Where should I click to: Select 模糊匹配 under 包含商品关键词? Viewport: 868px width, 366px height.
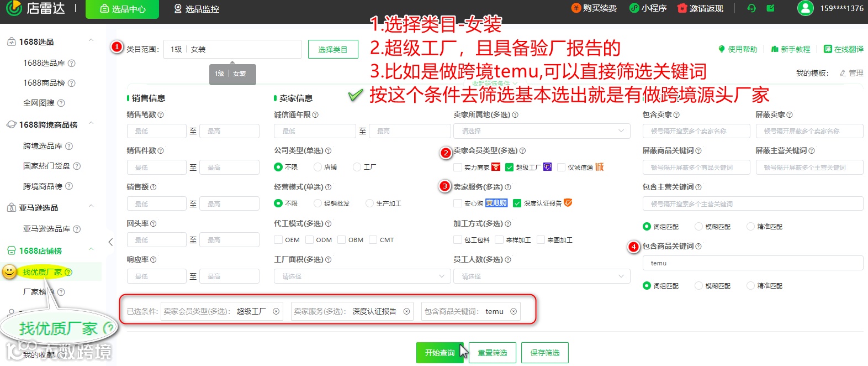[699, 286]
